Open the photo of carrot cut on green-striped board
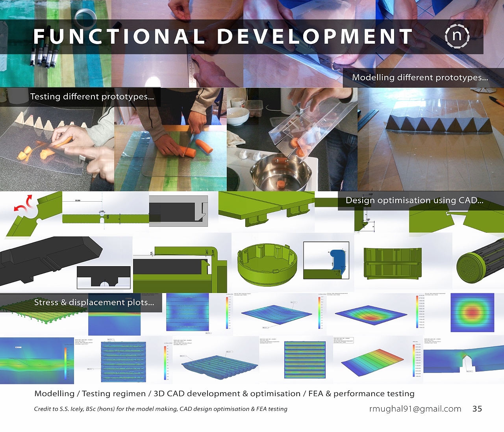Viewport: 504px width, 432px height. point(170,139)
